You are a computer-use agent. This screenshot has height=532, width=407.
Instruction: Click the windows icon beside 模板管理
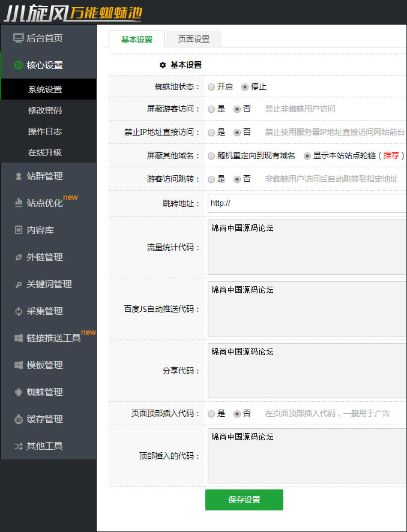19,365
